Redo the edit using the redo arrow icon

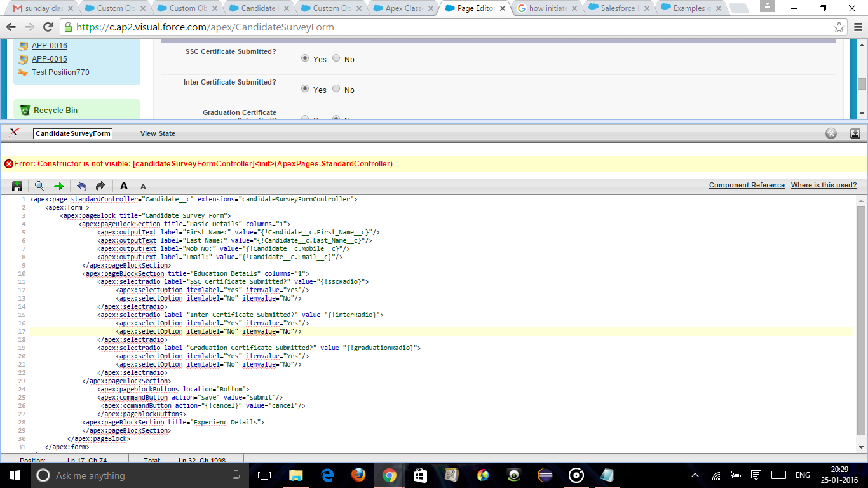100,186
